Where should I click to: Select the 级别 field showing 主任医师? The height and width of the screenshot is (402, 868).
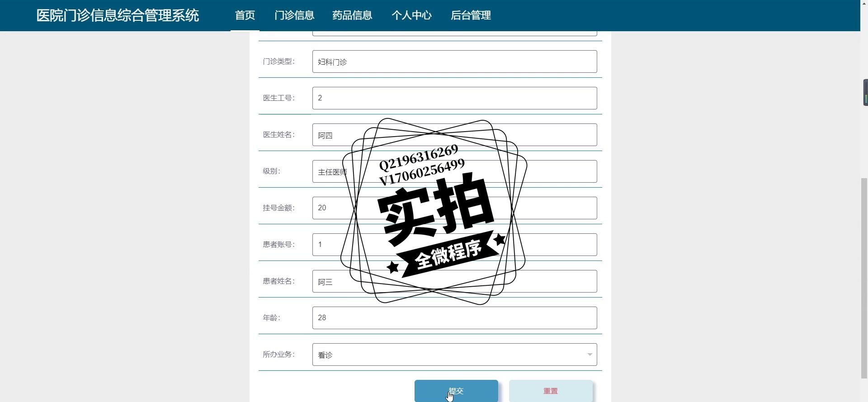[454, 171]
